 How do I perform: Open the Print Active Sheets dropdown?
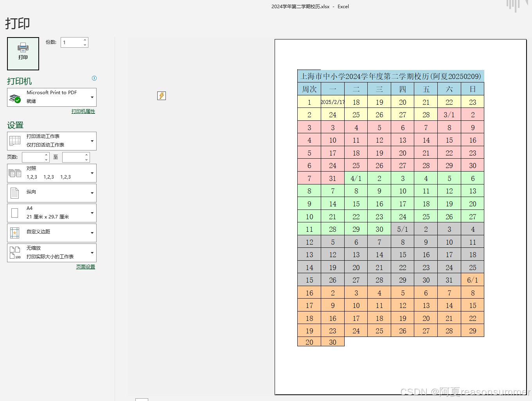[x=52, y=141]
